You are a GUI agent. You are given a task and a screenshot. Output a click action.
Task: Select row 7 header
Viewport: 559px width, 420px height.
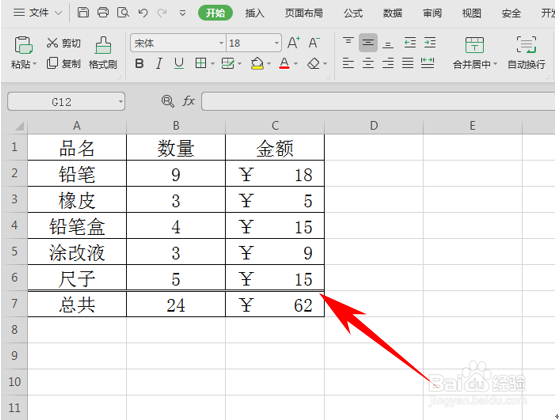click(14, 304)
